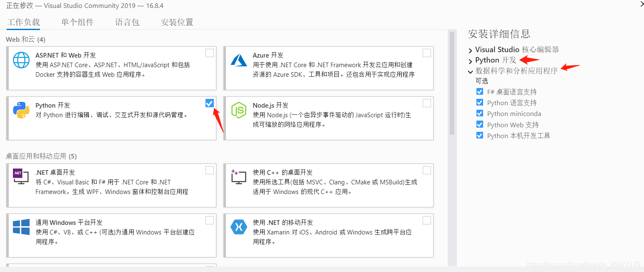644x272 pixels.
Task: Select the Node.js 开发 card title
Action: 271,106
